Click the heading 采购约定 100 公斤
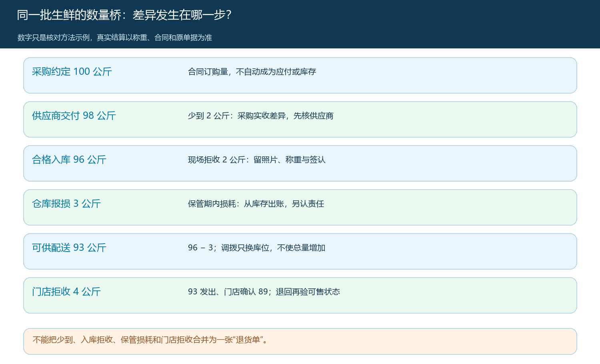600x364 pixels. pyautogui.click(x=72, y=72)
